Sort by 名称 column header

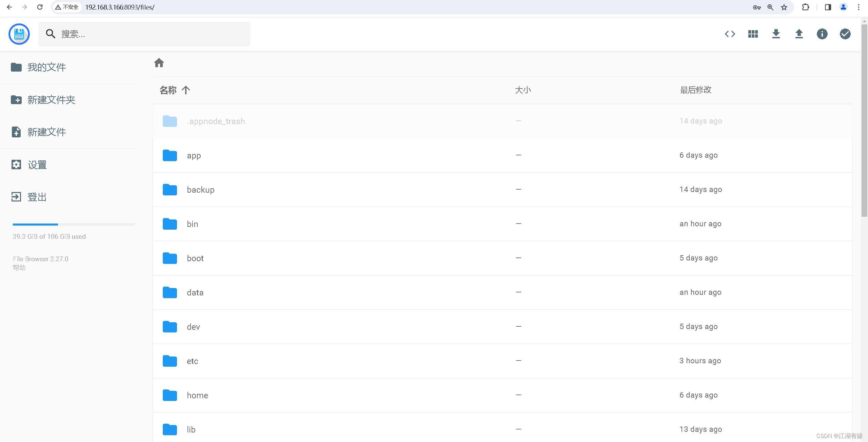(x=168, y=90)
